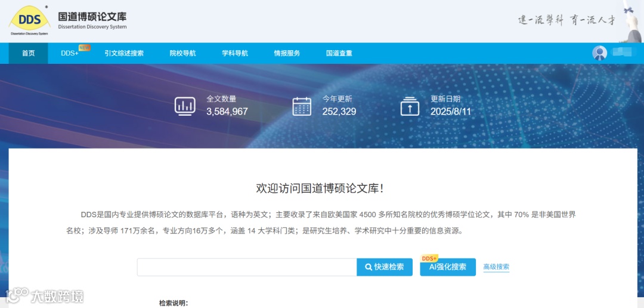
Task: Click the AI强化搜索 button
Action: (x=448, y=267)
